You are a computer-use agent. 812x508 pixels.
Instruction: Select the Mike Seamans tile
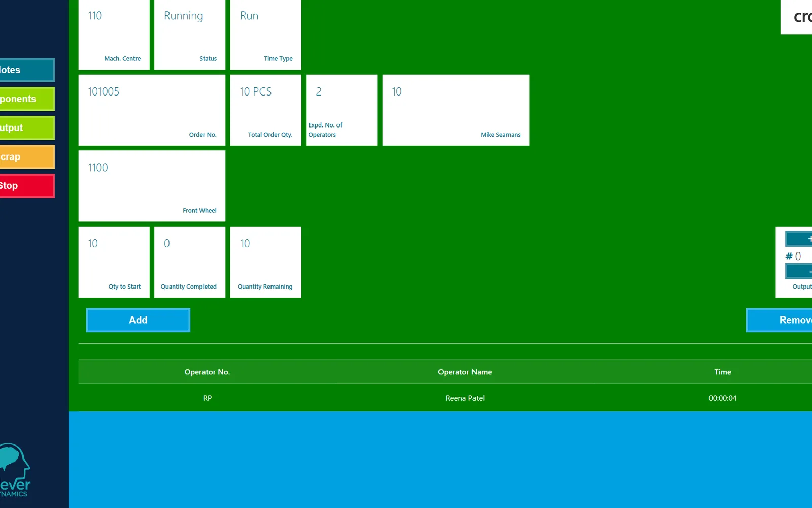click(456, 110)
